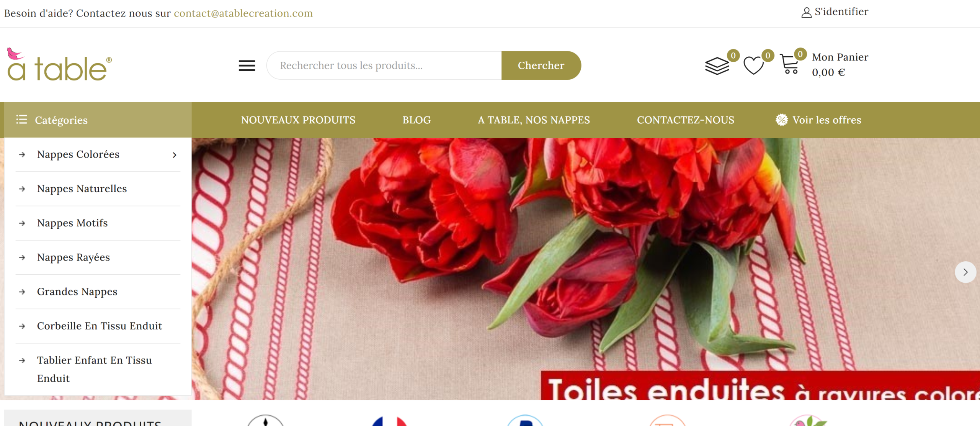Image resolution: width=980 pixels, height=426 pixels.
Task: Expand the Nappes Colorées submenu chevron
Action: coord(175,155)
